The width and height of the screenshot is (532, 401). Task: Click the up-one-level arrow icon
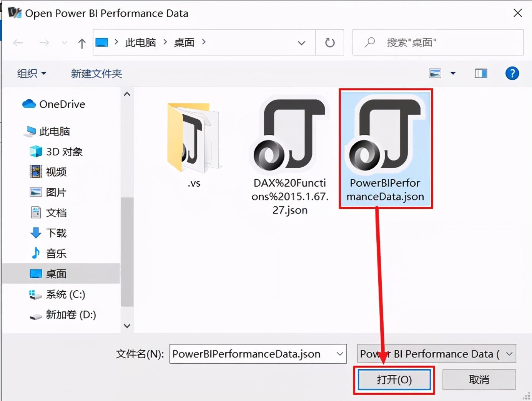point(81,43)
